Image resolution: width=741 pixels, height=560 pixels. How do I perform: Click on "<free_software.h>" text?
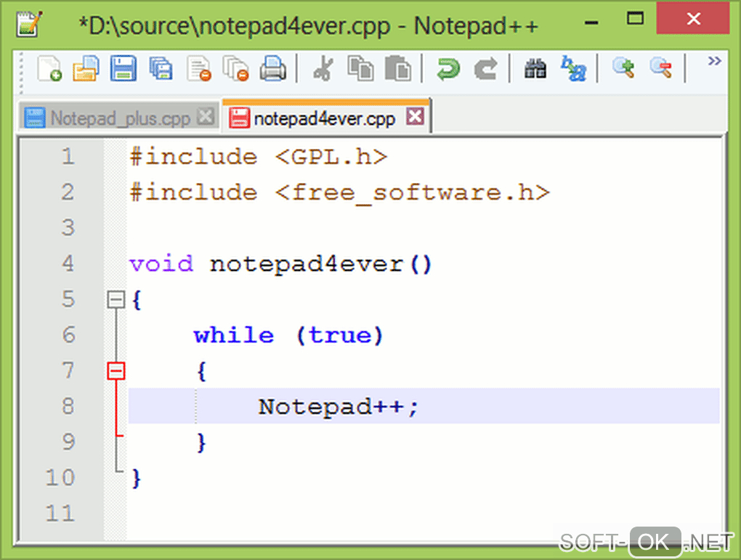(413, 192)
